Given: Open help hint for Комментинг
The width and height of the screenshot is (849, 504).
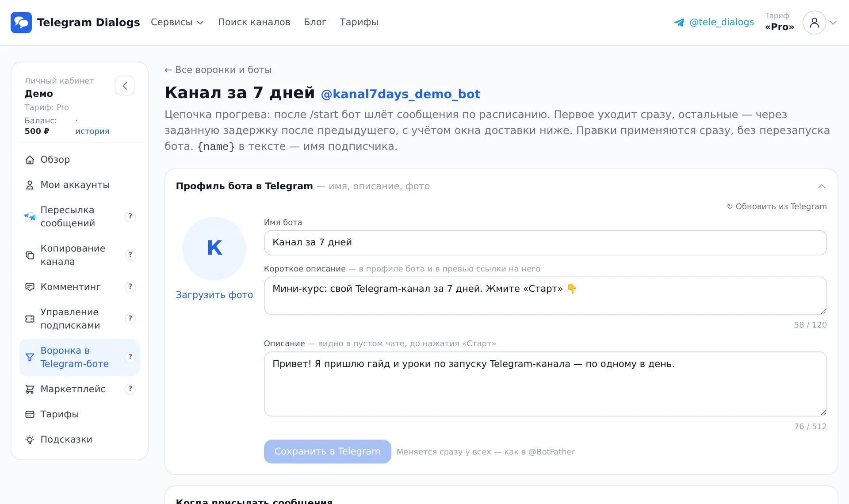Looking at the screenshot, I should [130, 287].
